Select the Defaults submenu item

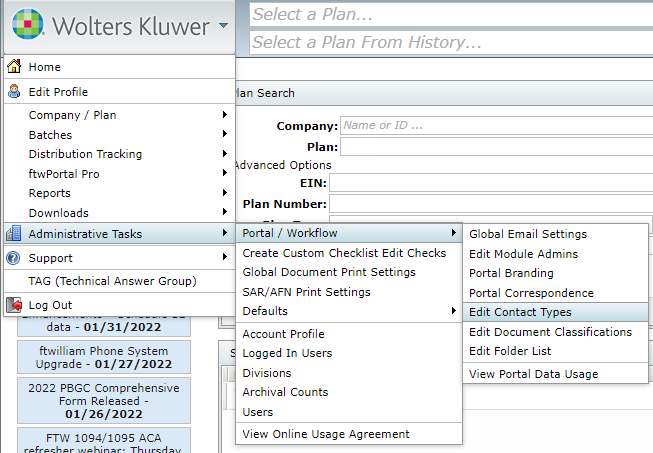[x=349, y=311]
